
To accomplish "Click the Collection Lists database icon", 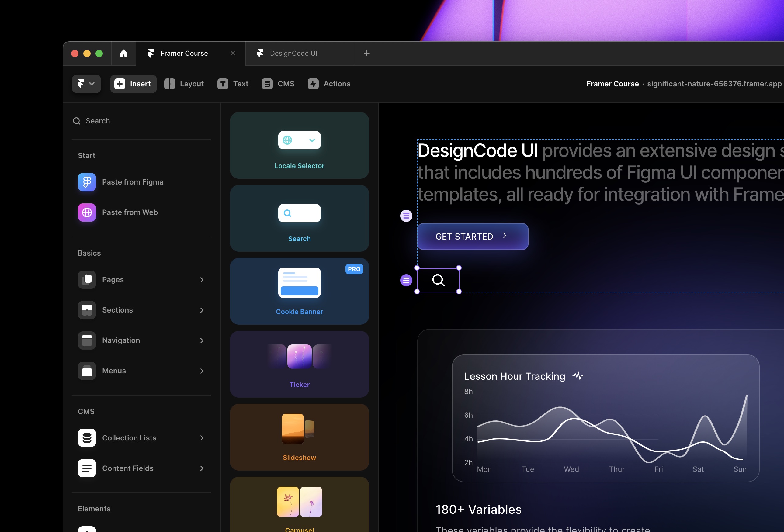I will 87,437.
